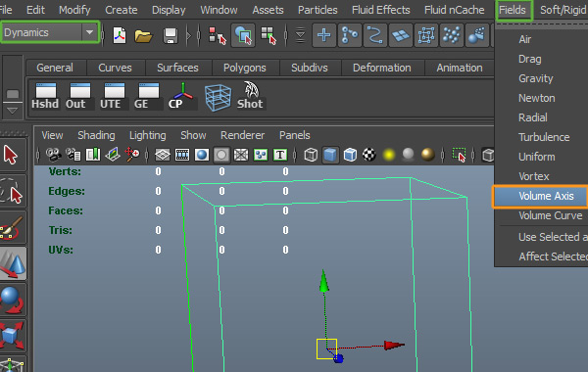Toggle the rendering selection mask icon
The height and width of the screenshot is (372, 588).
click(476, 35)
